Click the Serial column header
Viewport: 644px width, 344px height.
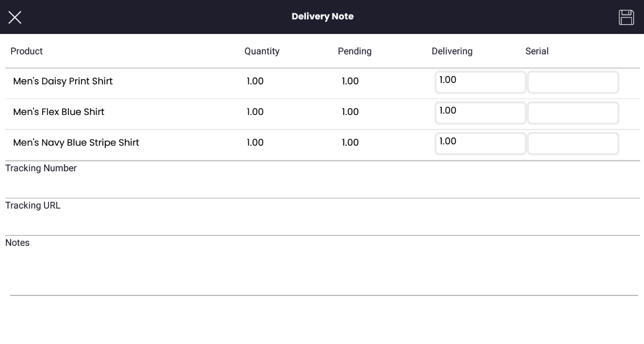pos(537,51)
